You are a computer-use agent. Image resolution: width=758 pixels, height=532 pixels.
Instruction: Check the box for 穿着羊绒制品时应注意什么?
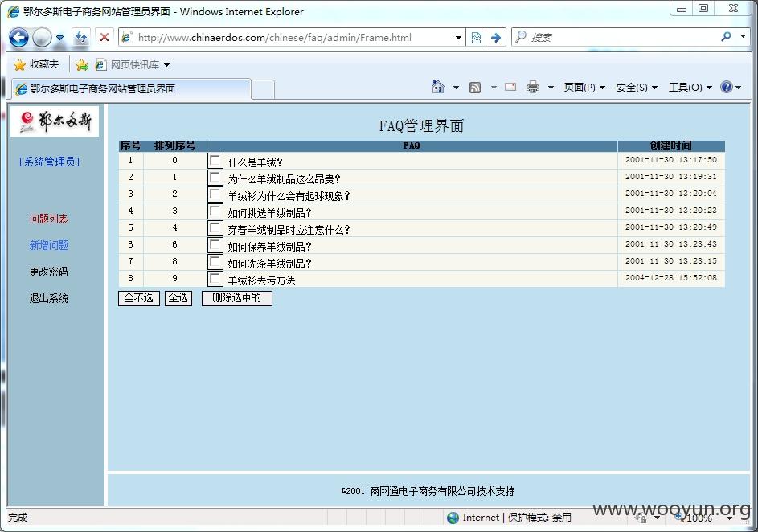pyautogui.click(x=215, y=228)
